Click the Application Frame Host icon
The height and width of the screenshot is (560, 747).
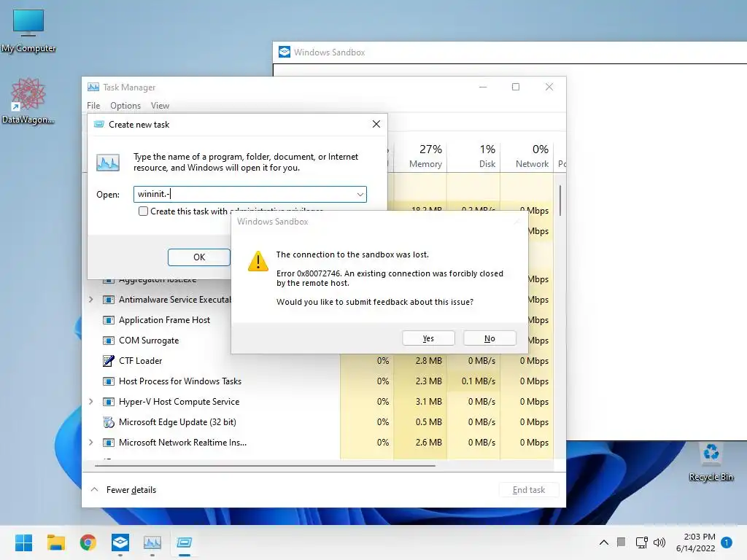[x=109, y=320]
